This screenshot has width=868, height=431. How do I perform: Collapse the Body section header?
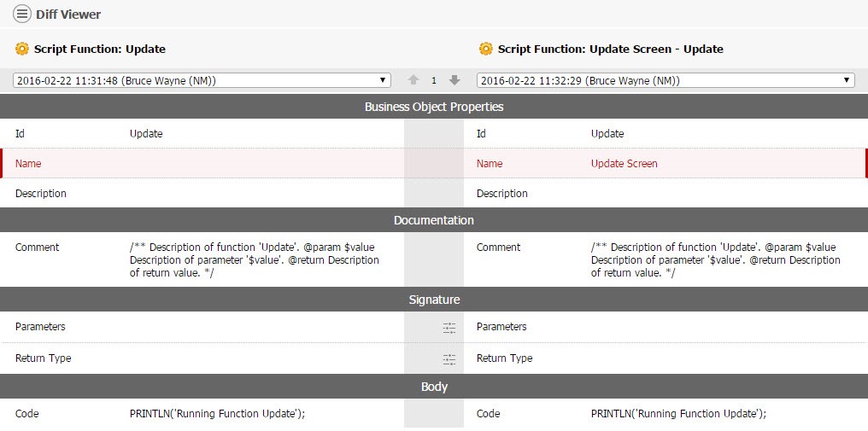(x=434, y=387)
